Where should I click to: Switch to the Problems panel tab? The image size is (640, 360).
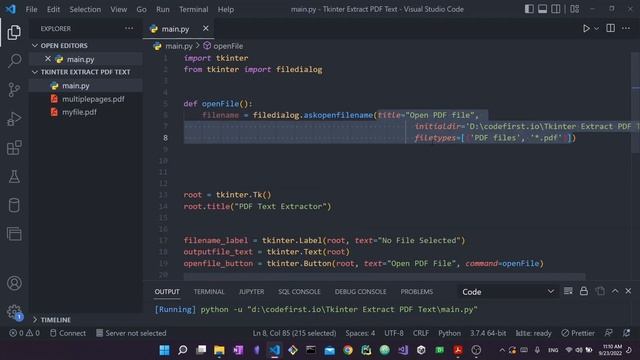(x=416, y=291)
